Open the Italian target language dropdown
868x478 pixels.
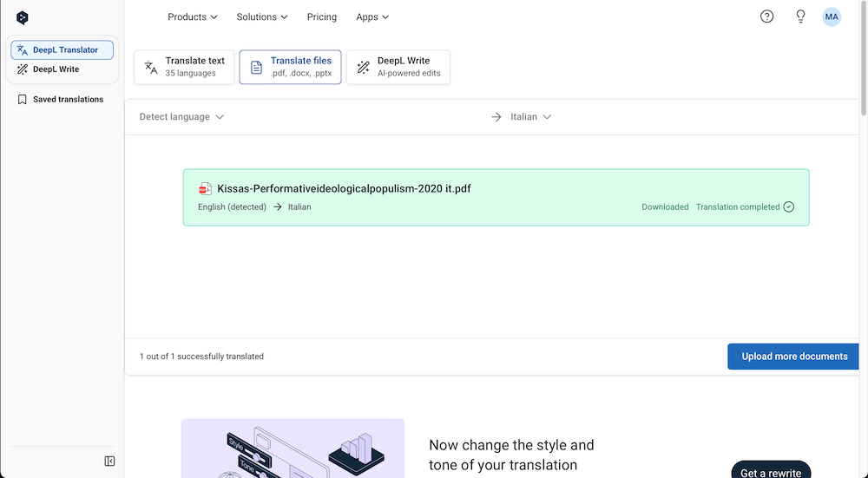coord(530,117)
